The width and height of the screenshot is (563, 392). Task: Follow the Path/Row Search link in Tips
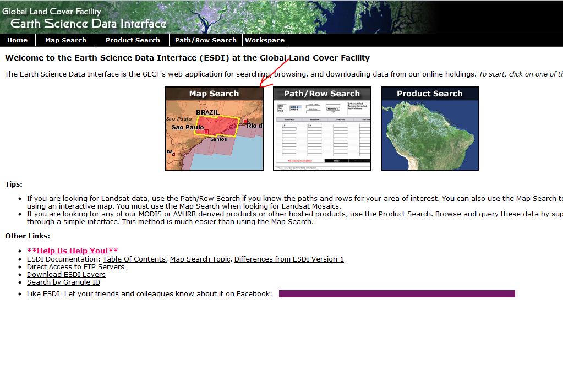(210, 199)
